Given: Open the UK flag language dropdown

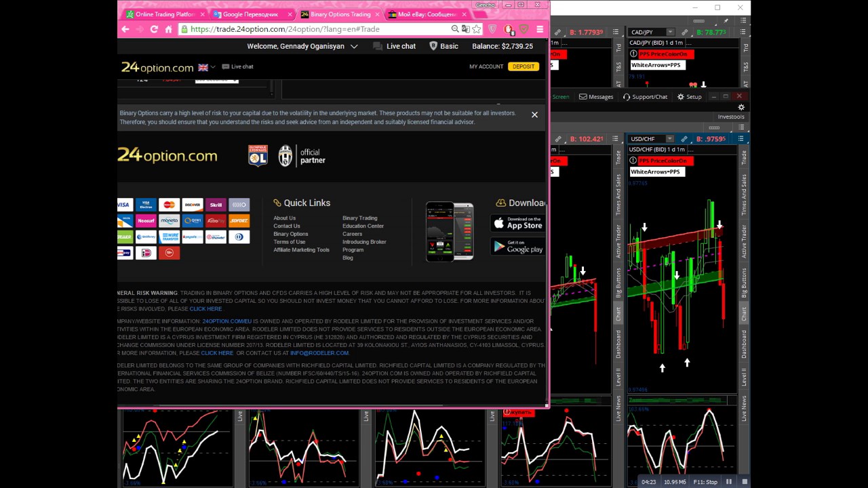Looking at the screenshot, I should (206, 67).
